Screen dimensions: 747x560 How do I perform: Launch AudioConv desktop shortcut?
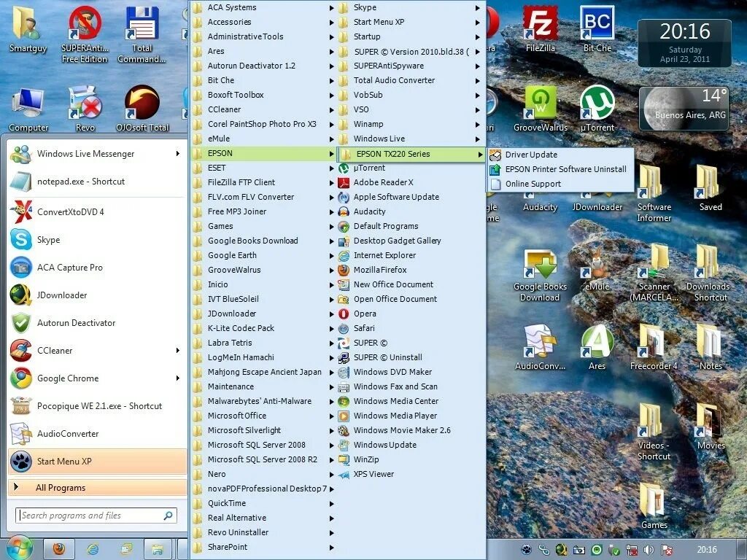click(x=540, y=348)
